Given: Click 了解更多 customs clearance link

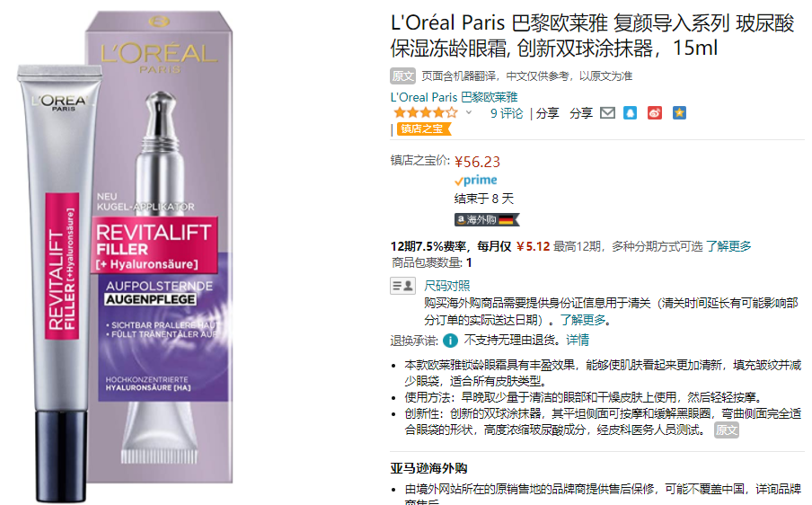Looking at the screenshot, I should [x=583, y=320].
